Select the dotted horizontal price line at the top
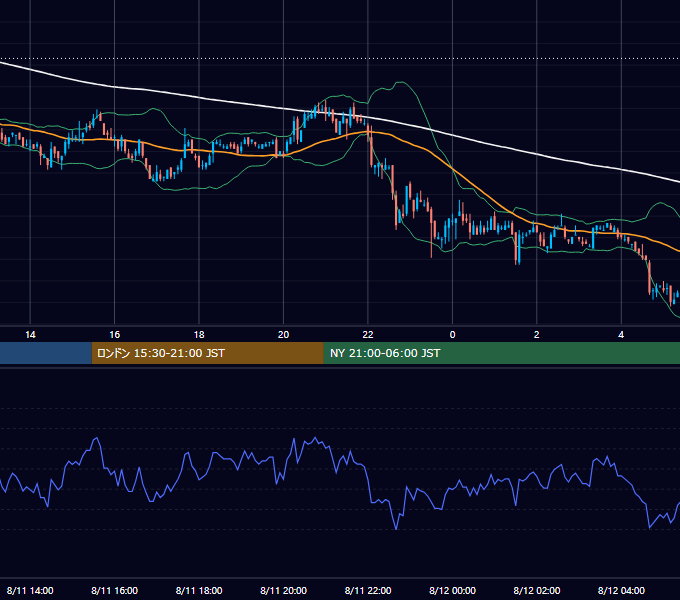The height and width of the screenshot is (600, 680). coord(340,58)
